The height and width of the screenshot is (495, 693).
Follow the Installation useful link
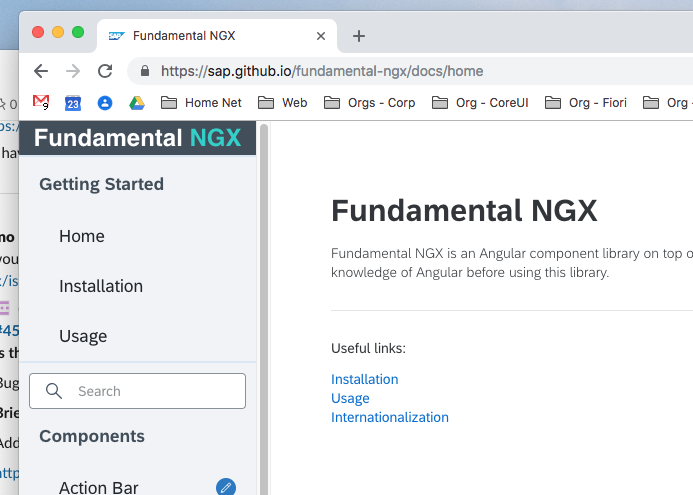click(365, 379)
